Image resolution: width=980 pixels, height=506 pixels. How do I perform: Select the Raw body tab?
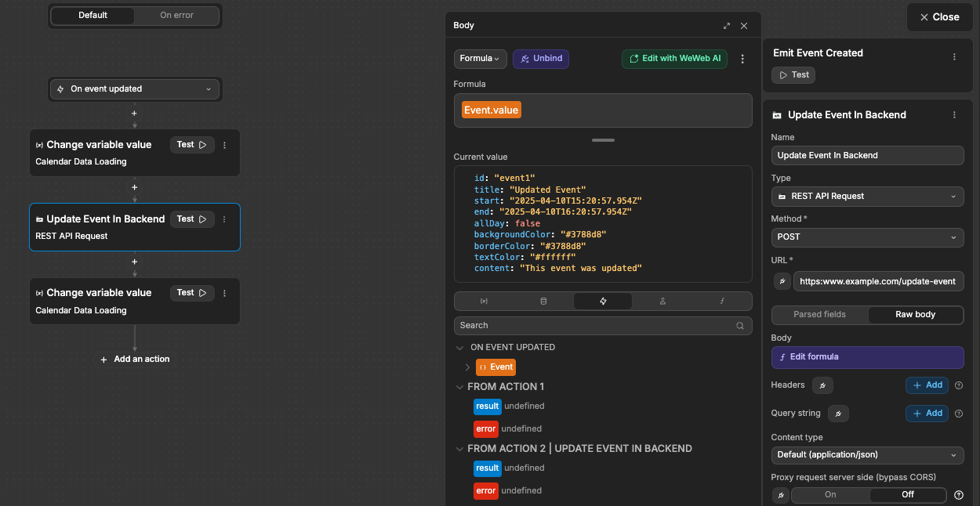[x=915, y=314]
